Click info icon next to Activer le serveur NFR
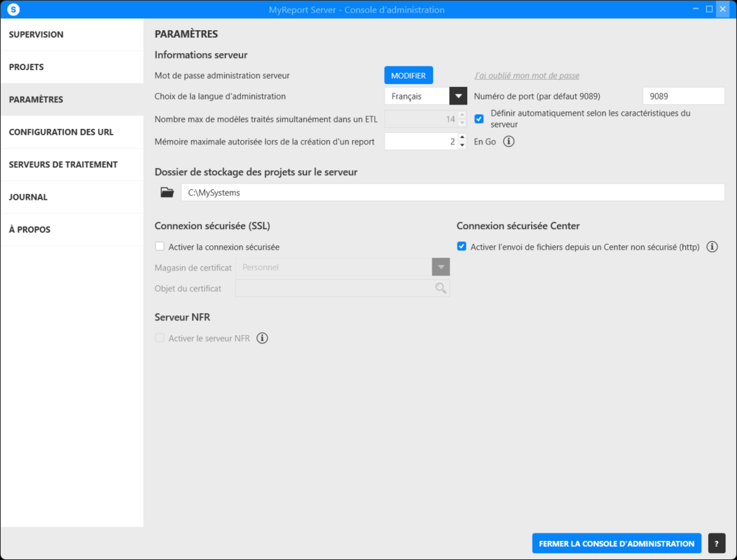This screenshot has width=737, height=560. click(x=262, y=339)
